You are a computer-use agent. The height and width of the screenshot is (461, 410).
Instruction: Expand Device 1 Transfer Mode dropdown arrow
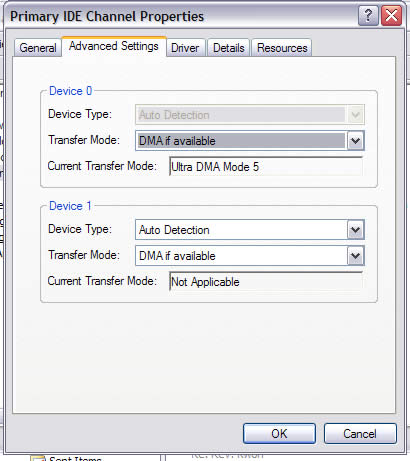[x=355, y=256]
